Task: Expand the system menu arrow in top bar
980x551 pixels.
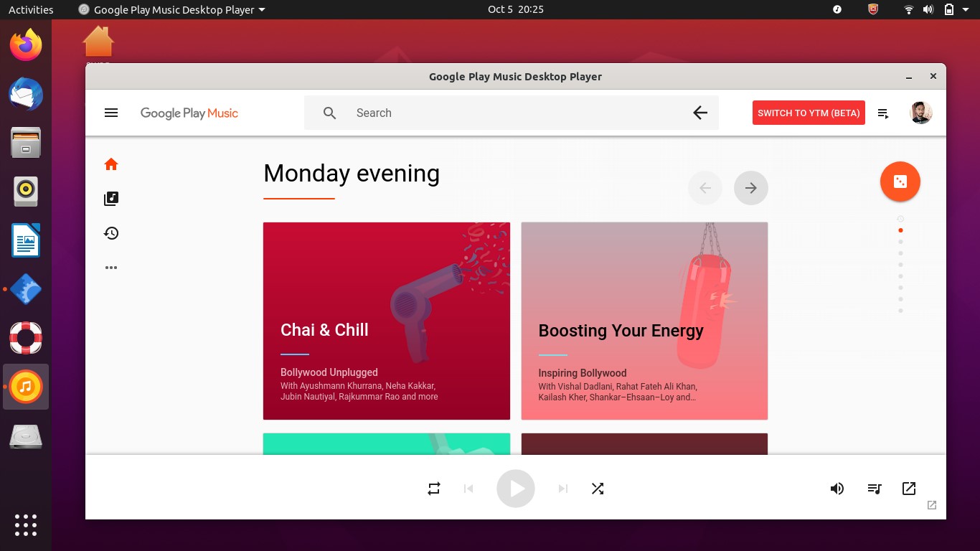Action: (966, 10)
